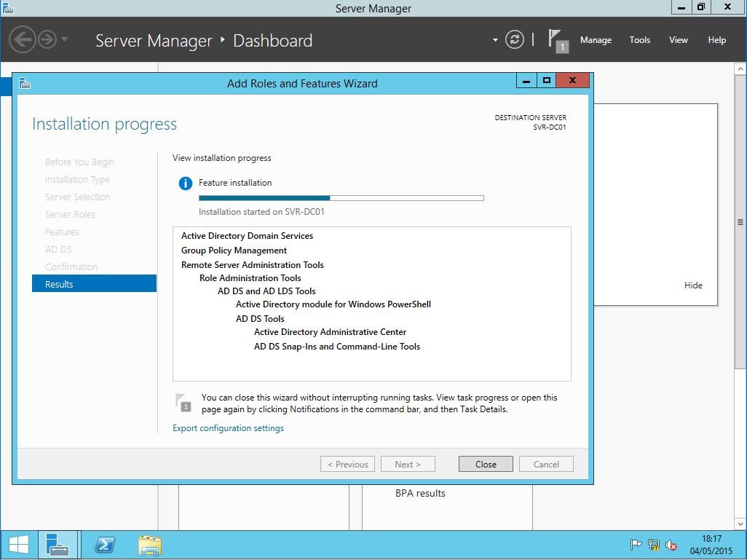This screenshot has width=747, height=560.
Task: Click the forward navigation arrow
Action: (47, 39)
